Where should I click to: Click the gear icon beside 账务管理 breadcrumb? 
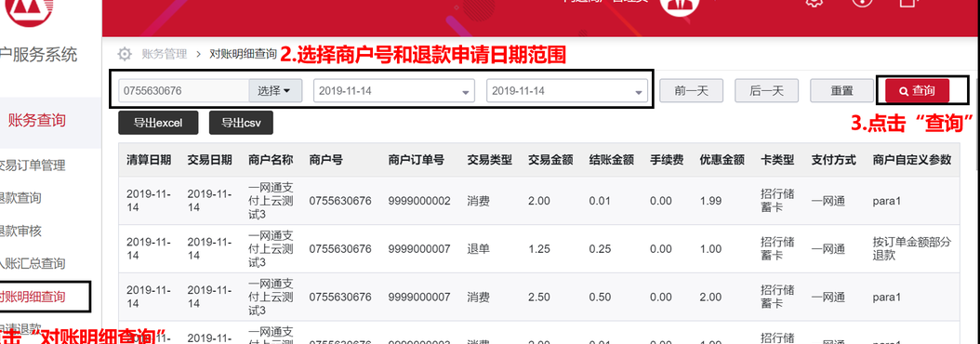(125, 55)
